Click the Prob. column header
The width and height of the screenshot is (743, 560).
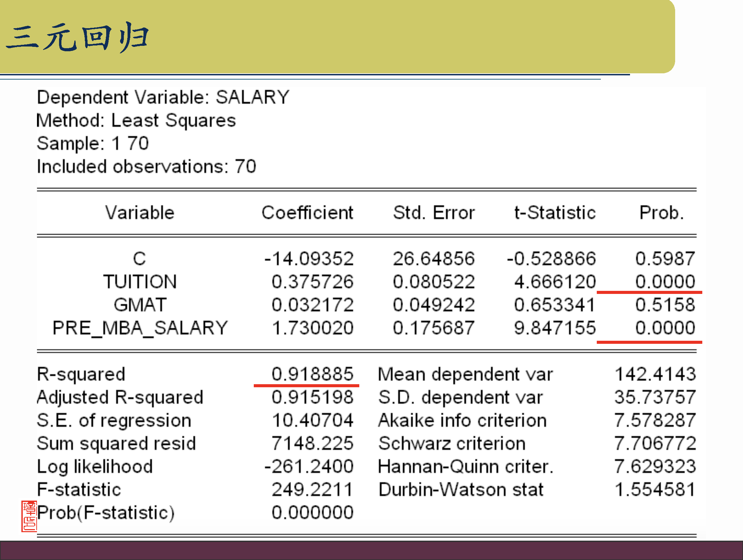[x=661, y=213]
